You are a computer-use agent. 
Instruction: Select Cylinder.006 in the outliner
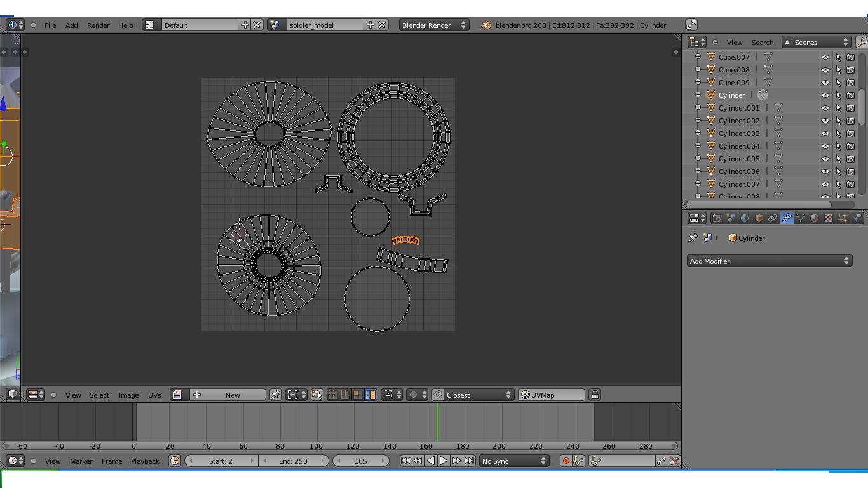(739, 172)
